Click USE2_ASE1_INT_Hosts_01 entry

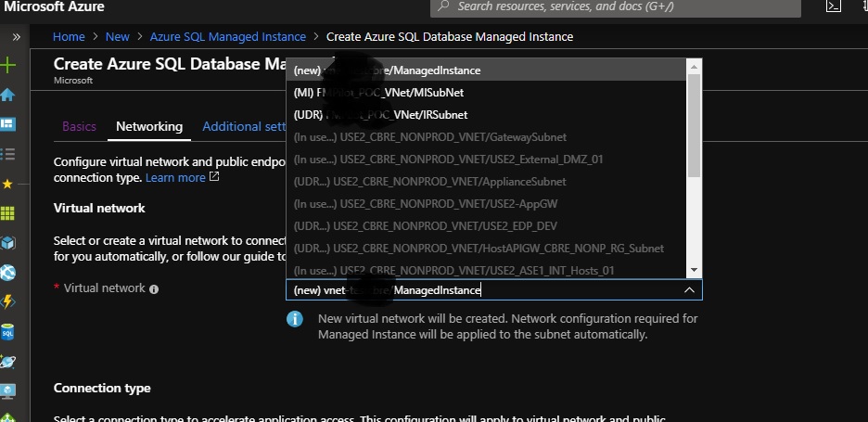pos(486,270)
